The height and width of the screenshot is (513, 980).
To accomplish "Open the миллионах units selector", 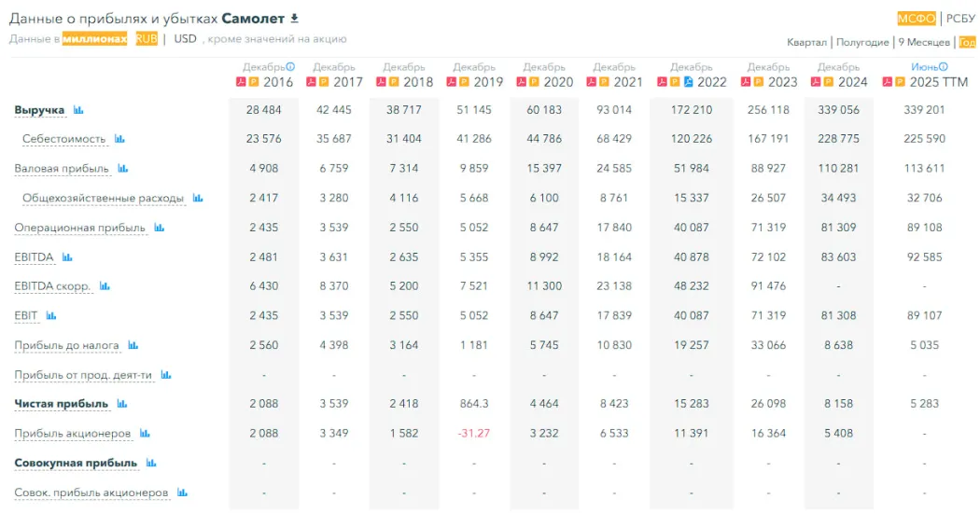I will 94,39.
